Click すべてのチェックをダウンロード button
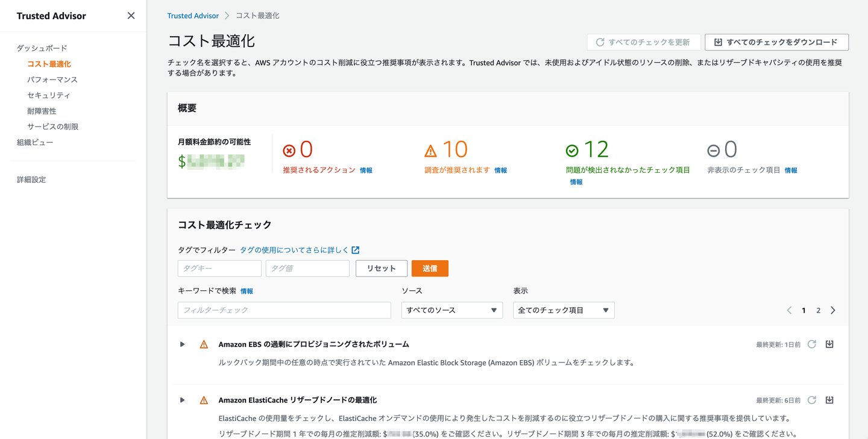This screenshot has width=868, height=439. [777, 42]
